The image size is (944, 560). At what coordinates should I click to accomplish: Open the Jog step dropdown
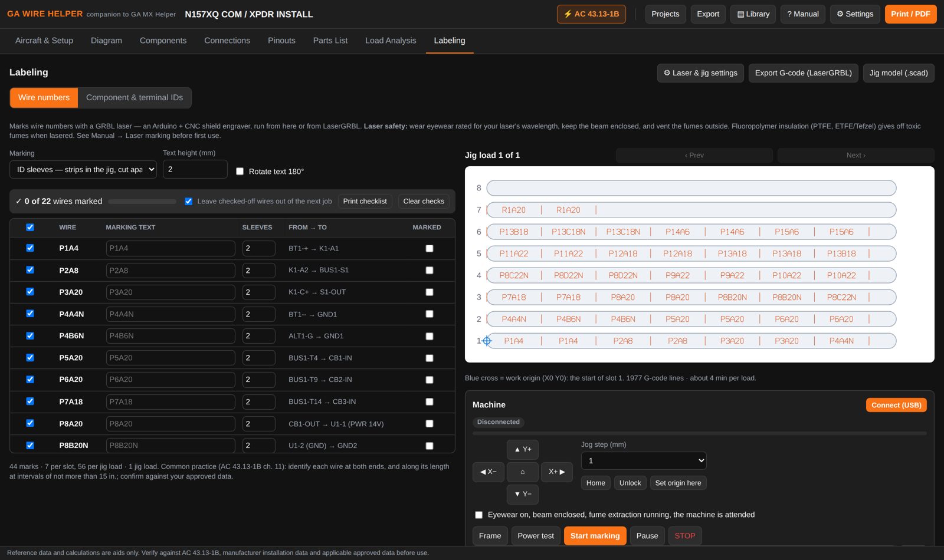pos(644,461)
